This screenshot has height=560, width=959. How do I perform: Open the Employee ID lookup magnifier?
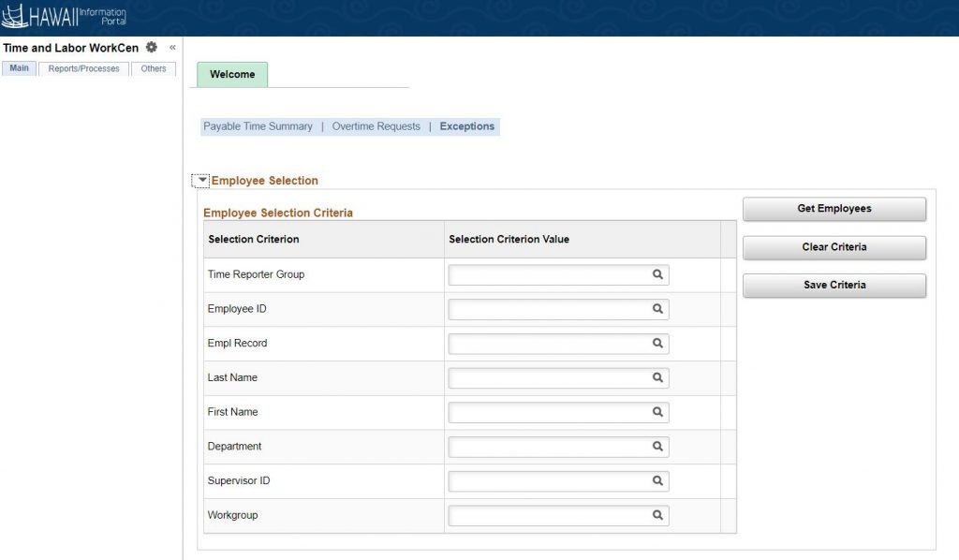click(x=658, y=309)
